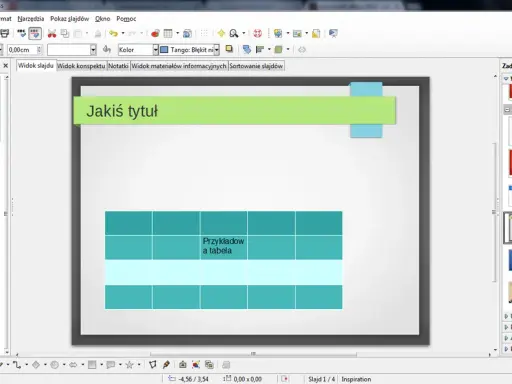Select the Flowchart shapes tool
Image resolution: width=512 pixels, height=384 pixels.
(x=92, y=365)
